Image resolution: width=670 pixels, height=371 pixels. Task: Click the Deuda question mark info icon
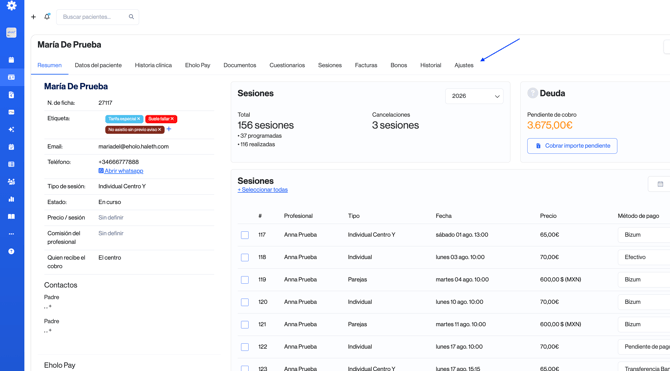point(532,93)
